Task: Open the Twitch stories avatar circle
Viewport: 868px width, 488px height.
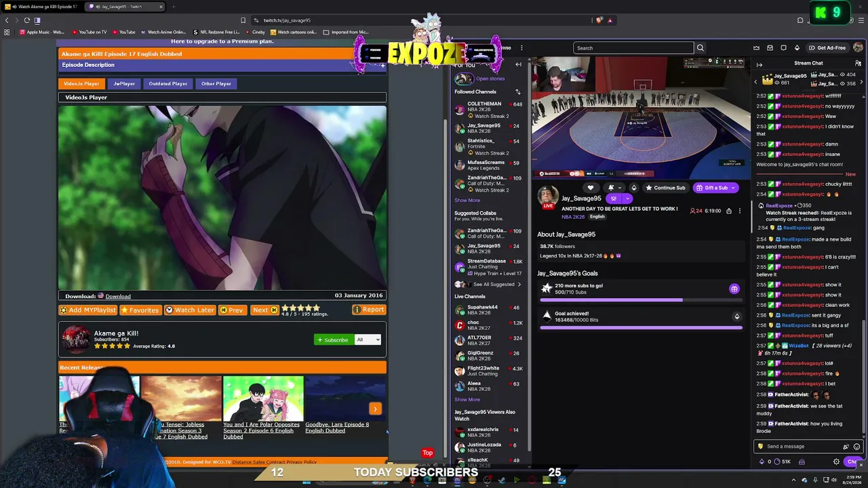Action: point(463,79)
